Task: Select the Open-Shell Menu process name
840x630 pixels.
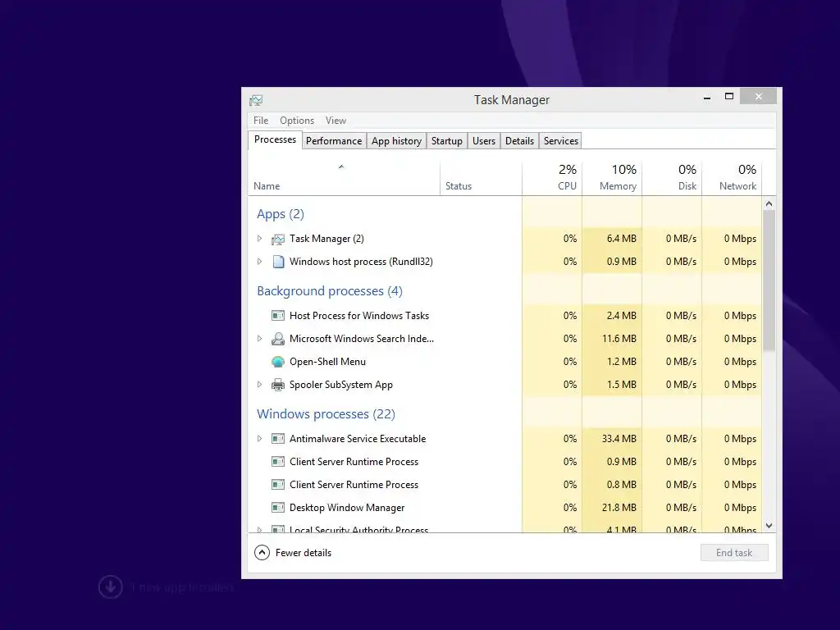Action: click(x=327, y=362)
